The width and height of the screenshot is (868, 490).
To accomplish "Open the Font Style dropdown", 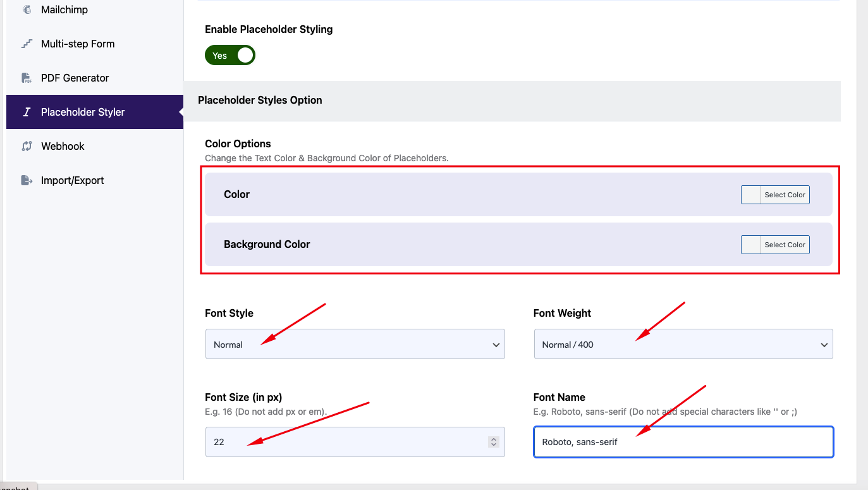I will click(x=355, y=344).
